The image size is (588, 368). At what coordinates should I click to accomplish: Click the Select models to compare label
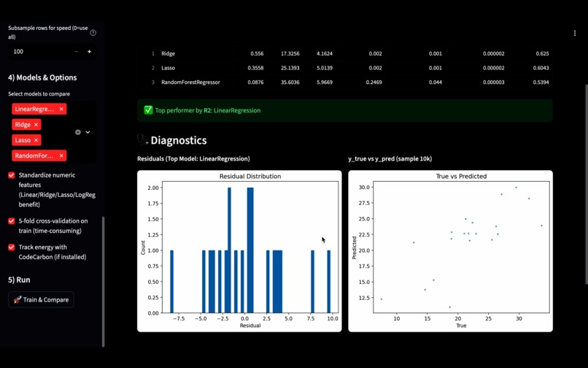tap(39, 94)
